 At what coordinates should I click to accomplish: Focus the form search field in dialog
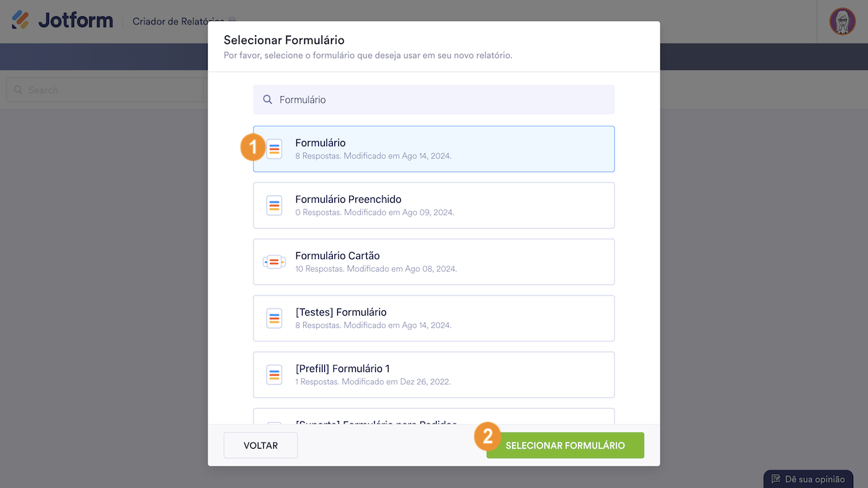[x=441, y=100]
